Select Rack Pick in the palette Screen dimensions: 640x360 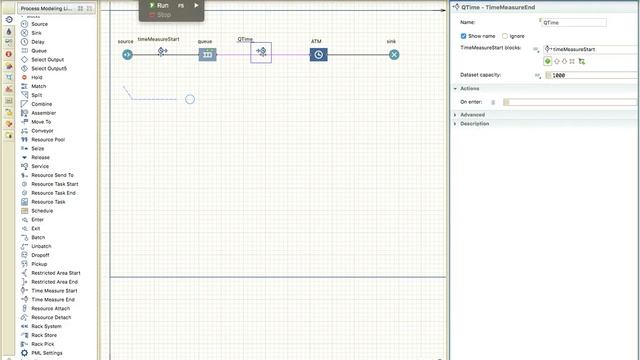coord(37,344)
